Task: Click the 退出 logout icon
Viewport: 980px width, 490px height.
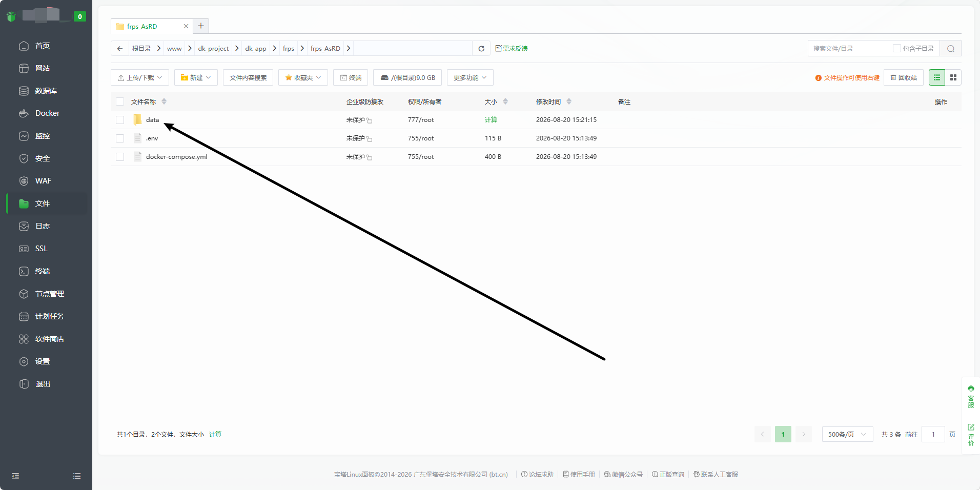Action: (24, 384)
